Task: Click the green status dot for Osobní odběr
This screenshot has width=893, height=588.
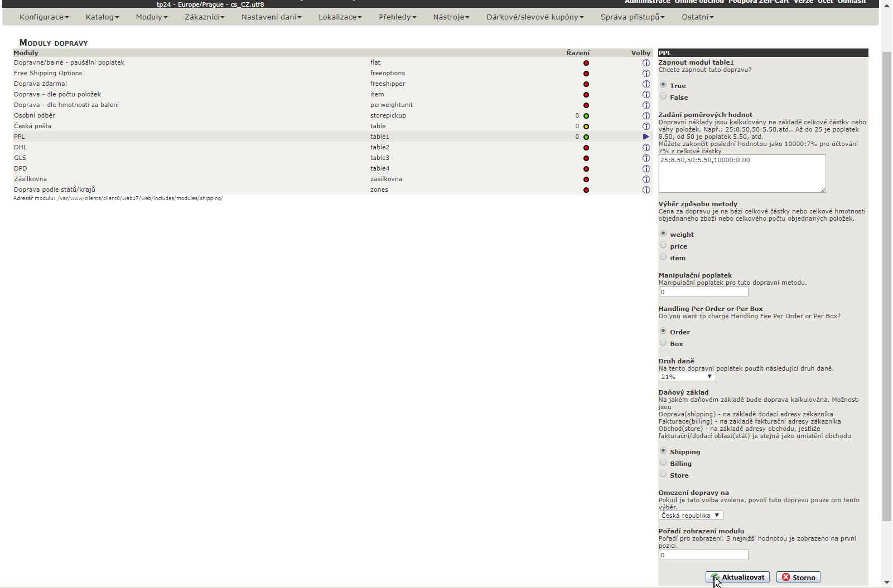Action: pos(586,116)
